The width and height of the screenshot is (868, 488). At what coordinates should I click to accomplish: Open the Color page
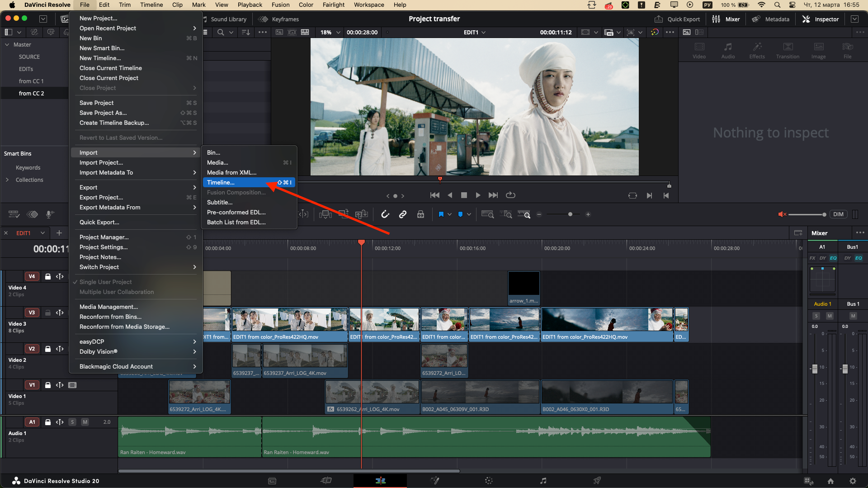coord(489,481)
